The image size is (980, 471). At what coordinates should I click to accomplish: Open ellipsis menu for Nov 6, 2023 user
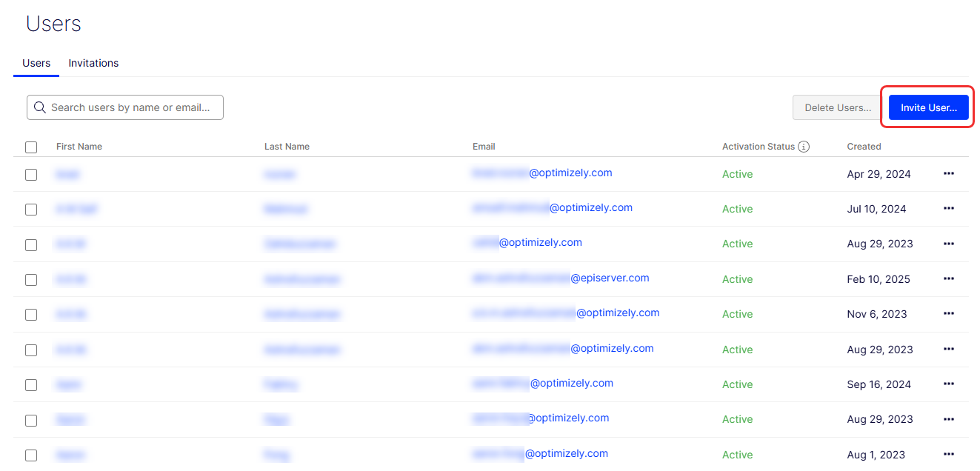click(948, 314)
